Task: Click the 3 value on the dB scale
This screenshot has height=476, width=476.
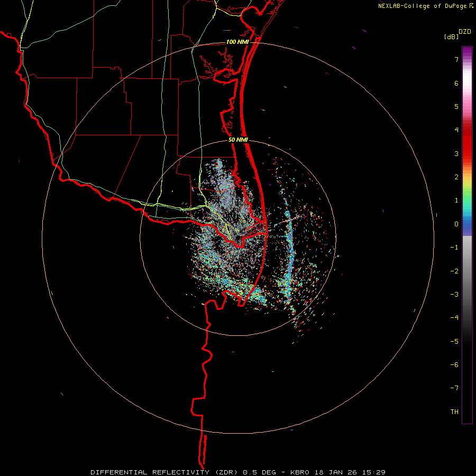Action: coord(456,153)
